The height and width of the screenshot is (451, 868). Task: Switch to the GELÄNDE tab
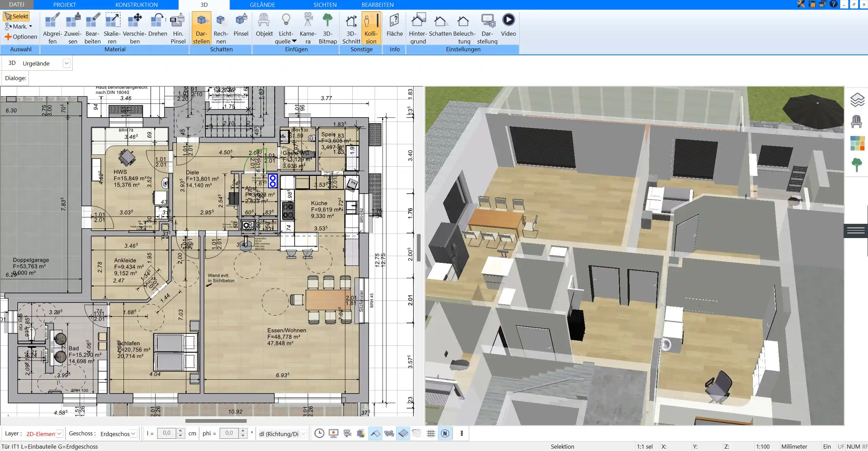[262, 5]
